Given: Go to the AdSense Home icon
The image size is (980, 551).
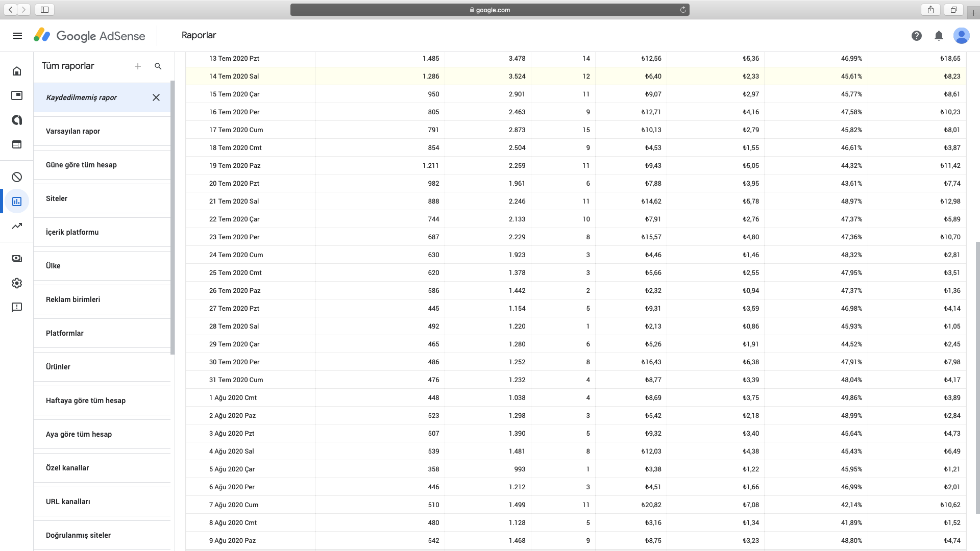Looking at the screenshot, I should pos(17,71).
